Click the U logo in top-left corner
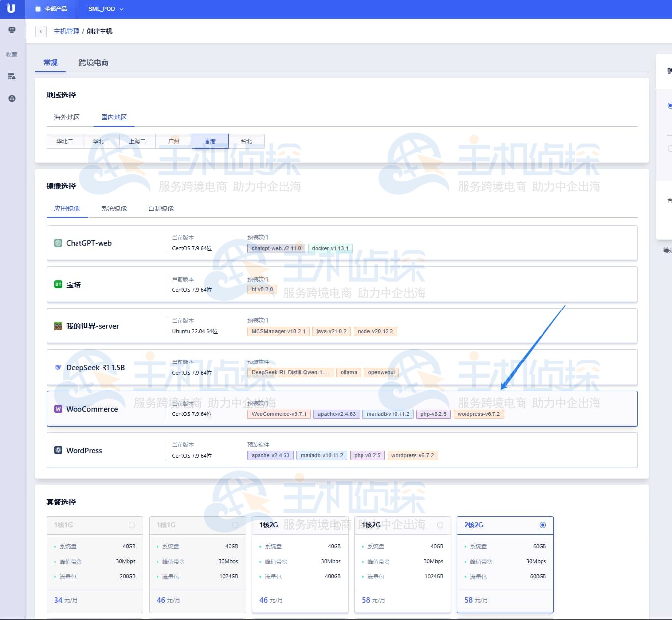Screen dimensions: 672x620 point(11,8)
